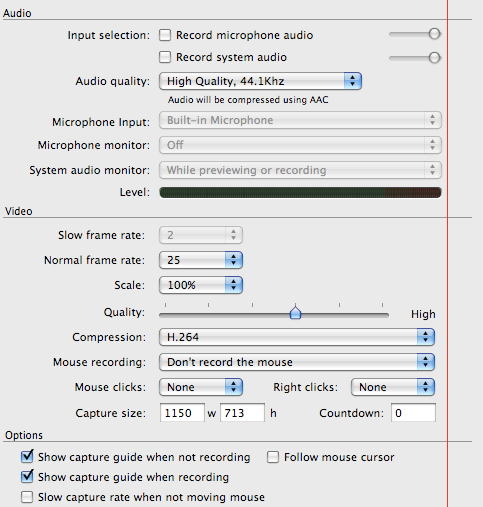The width and height of the screenshot is (483, 507).
Task: Click the capture height field showing 713
Action: [242, 413]
